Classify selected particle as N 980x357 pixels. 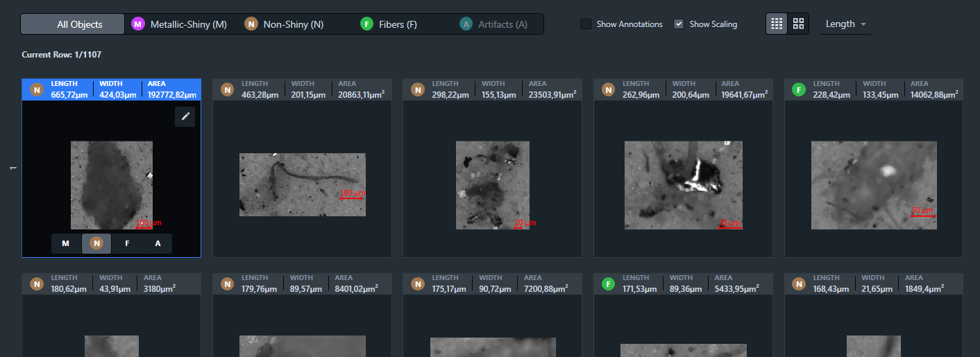point(96,243)
